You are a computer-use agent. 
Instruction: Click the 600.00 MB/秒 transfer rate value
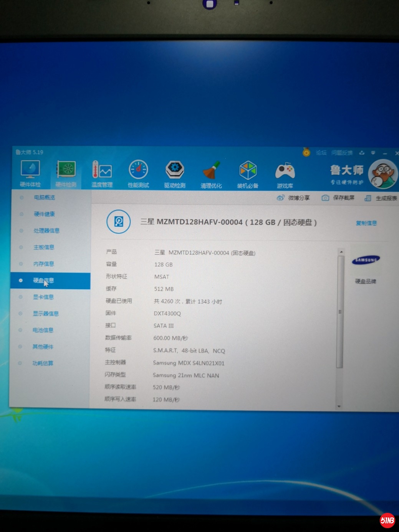pyautogui.click(x=171, y=338)
